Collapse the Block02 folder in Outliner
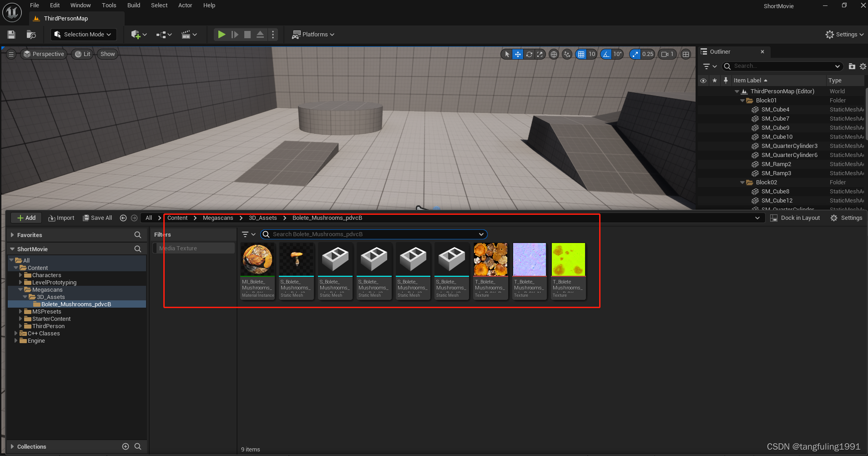This screenshot has height=456, width=868. coord(742,182)
